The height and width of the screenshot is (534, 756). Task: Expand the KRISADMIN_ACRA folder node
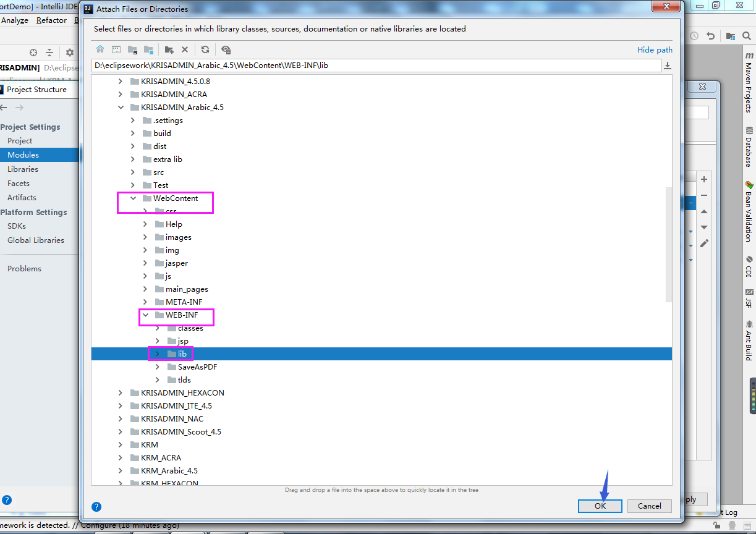(121, 94)
